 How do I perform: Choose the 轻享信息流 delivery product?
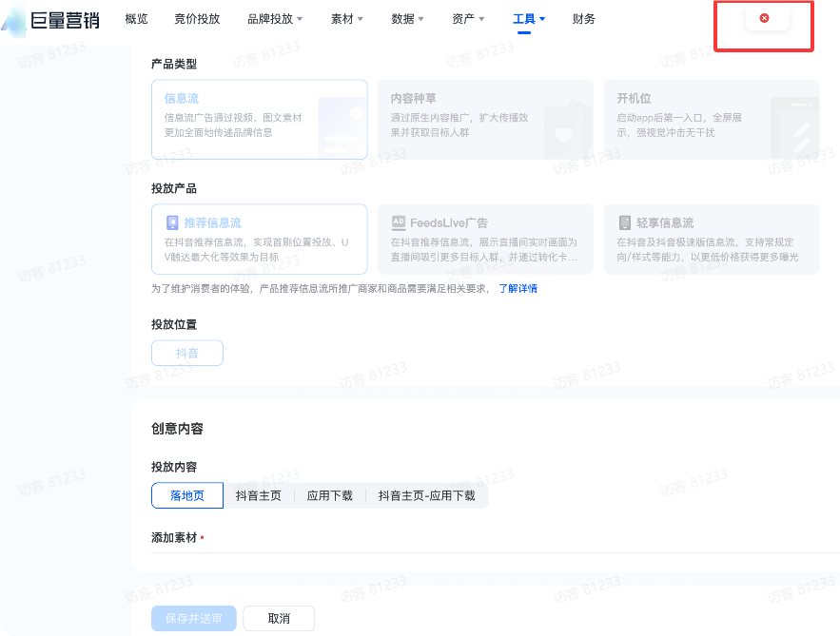712,239
